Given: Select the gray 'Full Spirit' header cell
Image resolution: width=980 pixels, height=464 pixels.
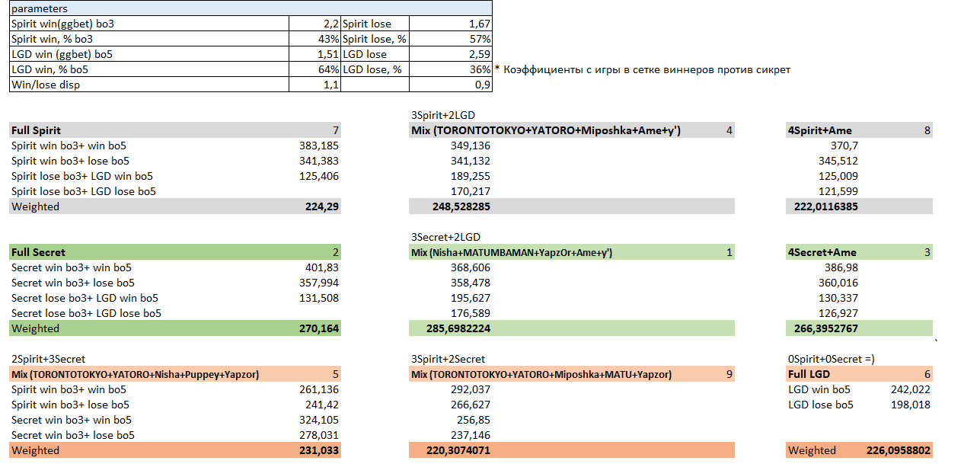Looking at the screenshot, I should [x=37, y=130].
